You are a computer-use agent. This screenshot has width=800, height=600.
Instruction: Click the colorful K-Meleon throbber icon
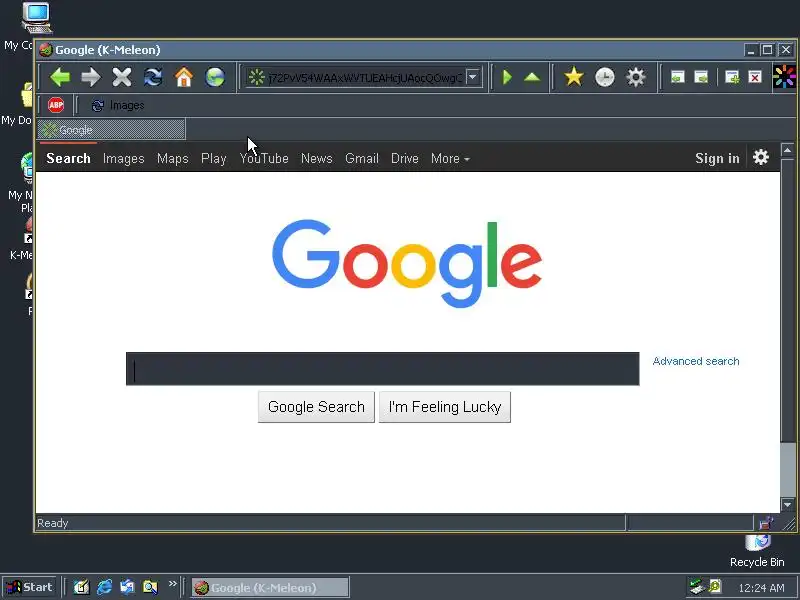pos(784,77)
